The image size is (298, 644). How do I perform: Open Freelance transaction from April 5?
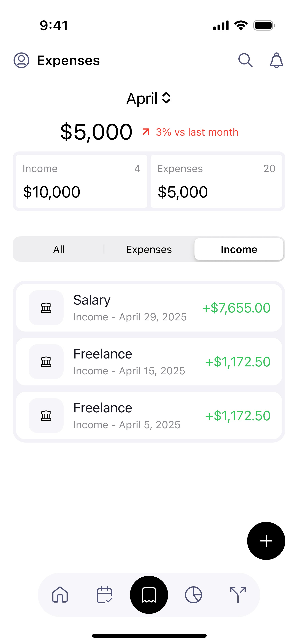click(x=149, y=416)
